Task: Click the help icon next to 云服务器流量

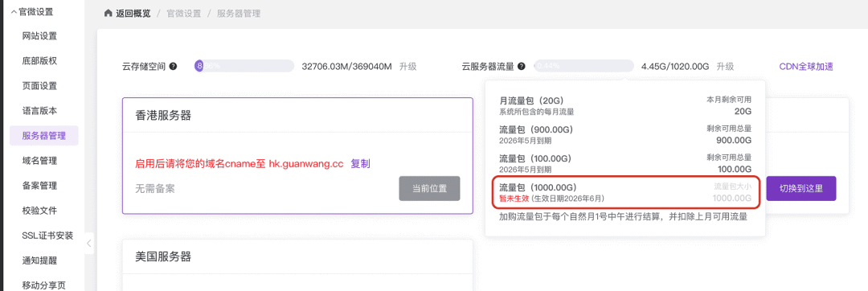Action: 522,67
